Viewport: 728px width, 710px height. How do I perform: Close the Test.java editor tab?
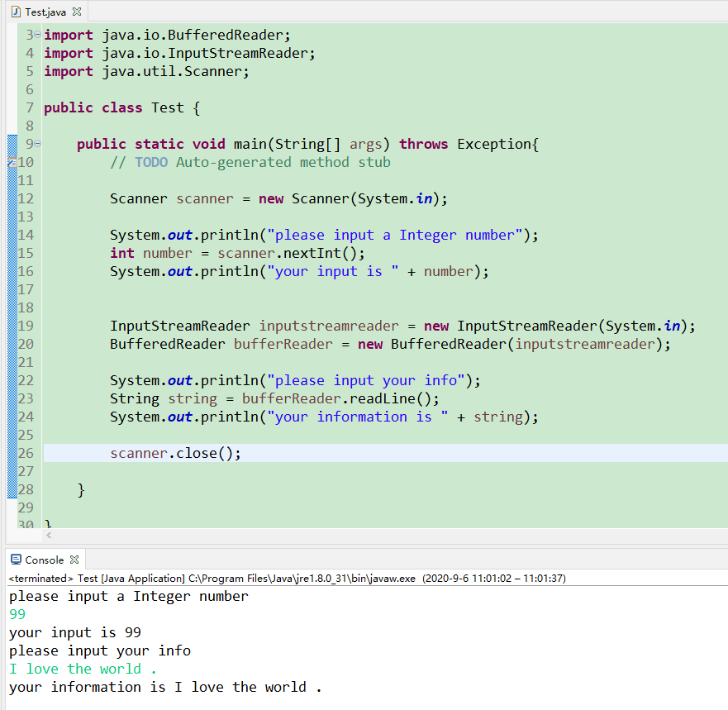pos(75,12)
